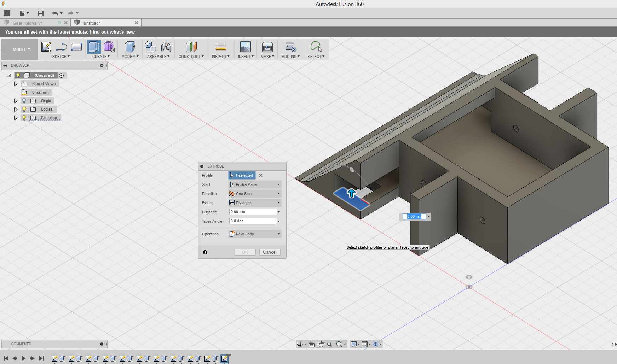The height and width of the screenshot is (364, 617).
Task: Click the Distance value input field
Action: [253, 212]
